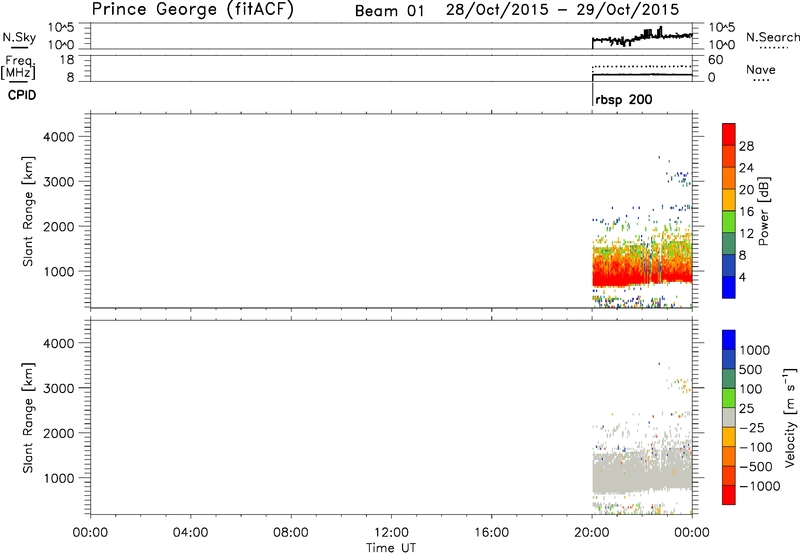
Task: Click the '60' Nave axis tick label
Action: tap(715, 60)
